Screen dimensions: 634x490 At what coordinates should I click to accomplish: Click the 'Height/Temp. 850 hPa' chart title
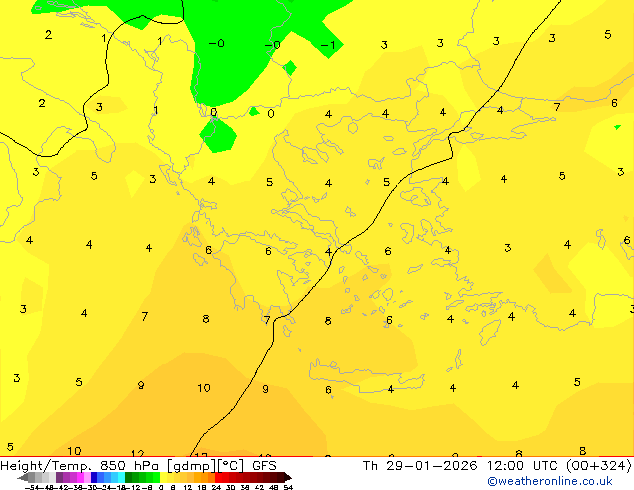point(81,465)
